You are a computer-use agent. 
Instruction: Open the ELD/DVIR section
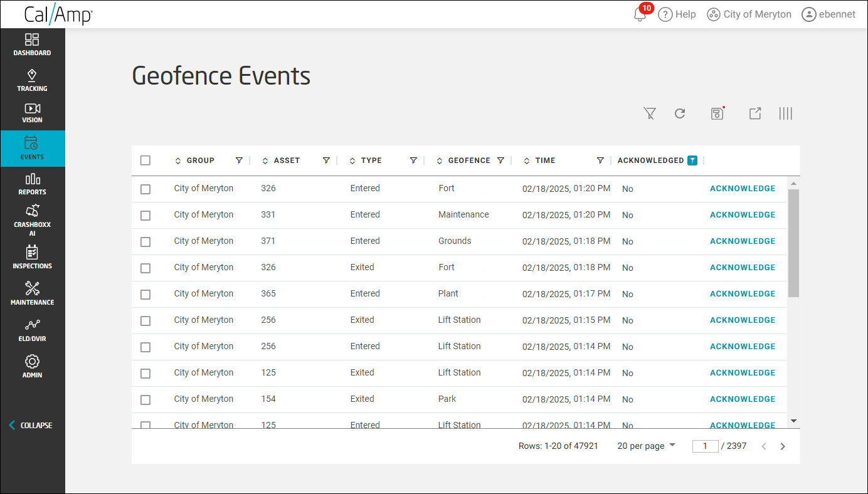pyautogui.click(x=33, y=330)
